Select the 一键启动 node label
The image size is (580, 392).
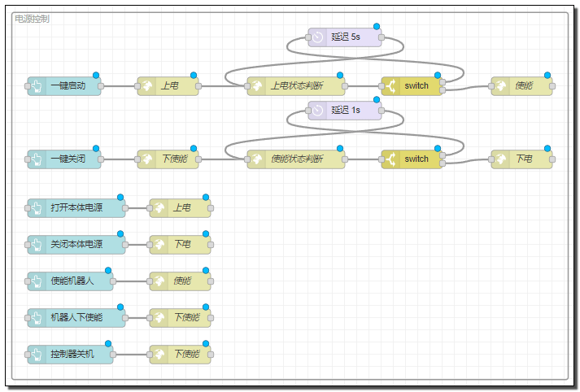(68, 85)
